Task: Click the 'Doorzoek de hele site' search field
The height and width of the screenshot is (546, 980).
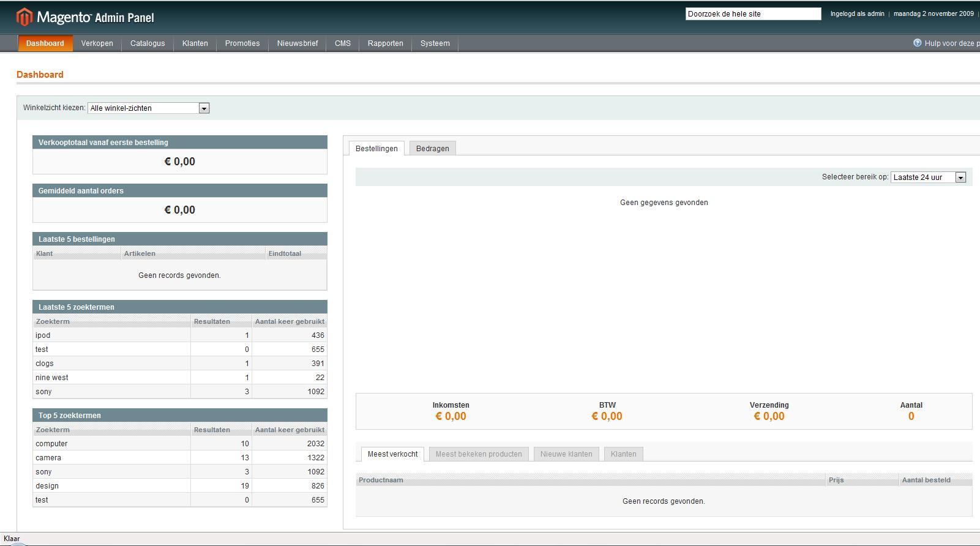Action: click(x=753, y=13)
